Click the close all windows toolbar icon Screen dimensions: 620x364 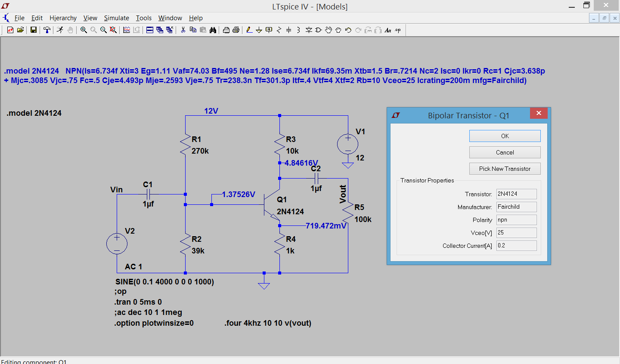[170, 30]
